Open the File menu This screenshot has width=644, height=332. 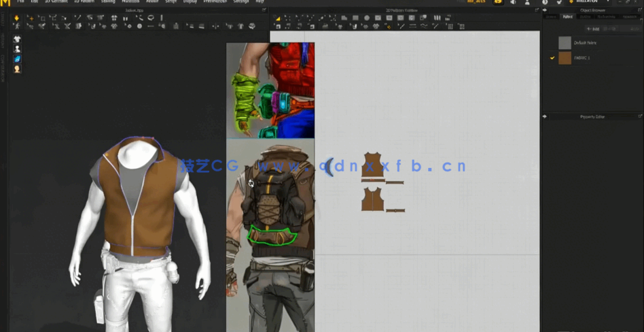coord(20,2)
